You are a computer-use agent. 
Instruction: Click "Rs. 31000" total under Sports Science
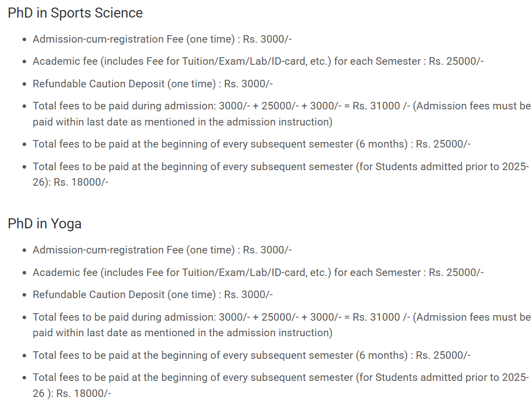[x=376, y=106]
